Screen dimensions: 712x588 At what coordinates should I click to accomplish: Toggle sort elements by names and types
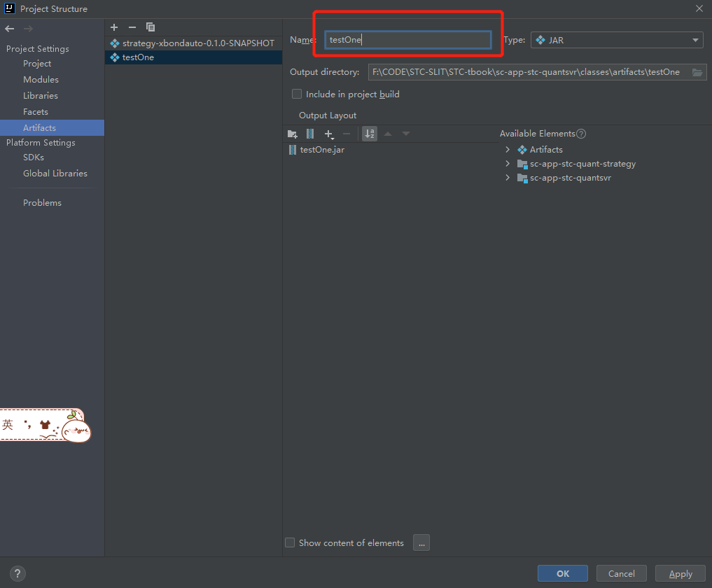(x=370, y=134)
